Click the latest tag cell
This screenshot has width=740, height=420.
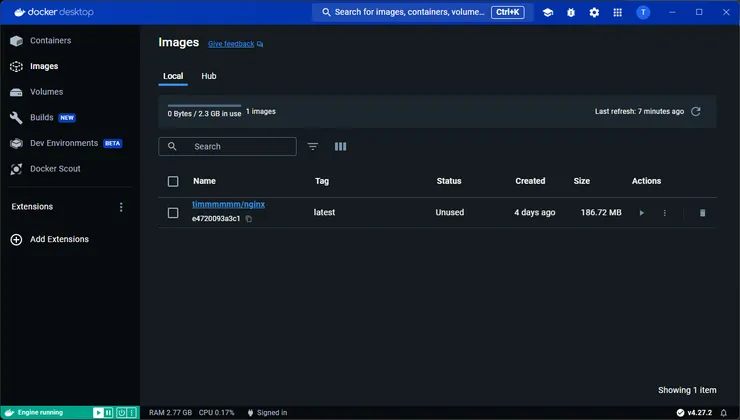(x=324, y=212)
